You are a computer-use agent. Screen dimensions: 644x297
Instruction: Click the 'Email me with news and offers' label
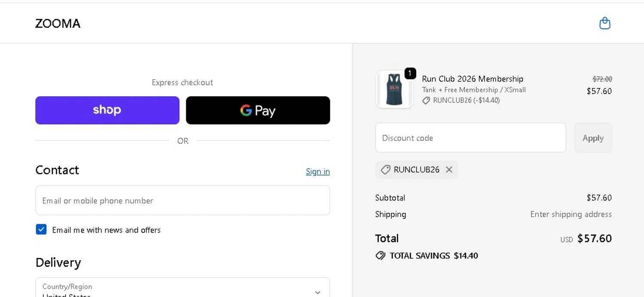click(x=106, y=230)
